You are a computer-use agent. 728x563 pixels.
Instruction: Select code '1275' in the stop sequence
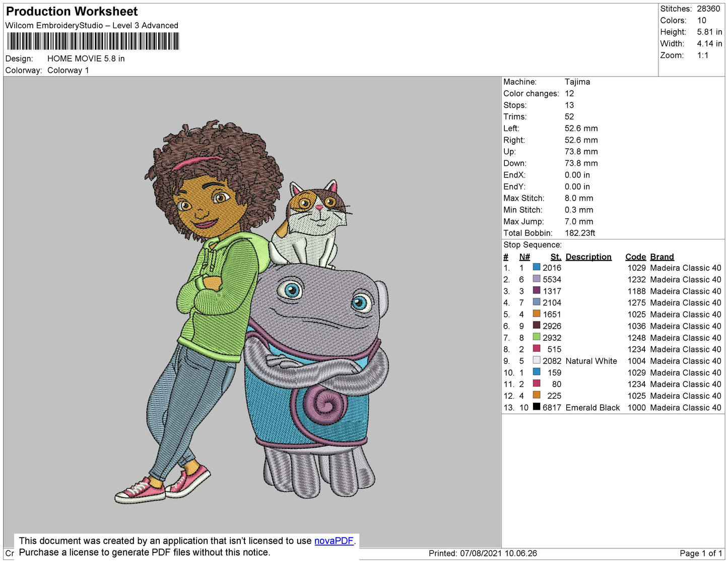637,302
